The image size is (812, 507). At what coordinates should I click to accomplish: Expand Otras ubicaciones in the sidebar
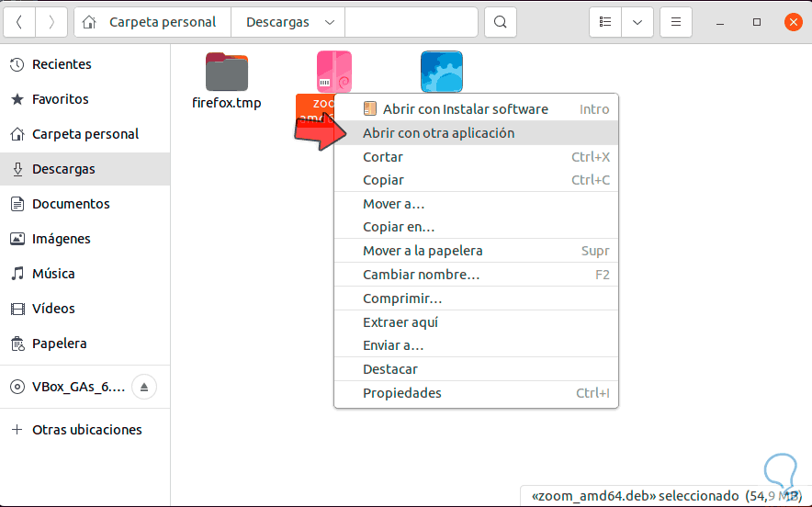click(86, 430)
